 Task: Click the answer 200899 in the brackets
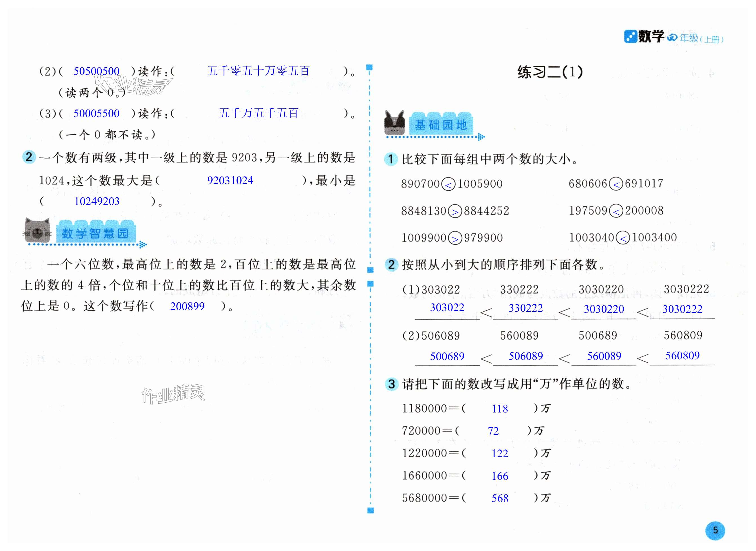(x=187, y=306)
